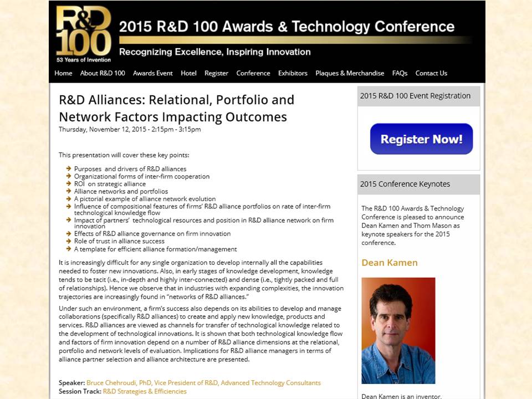Click arrow bullet beside Influence of compositional features

(69, 206)
